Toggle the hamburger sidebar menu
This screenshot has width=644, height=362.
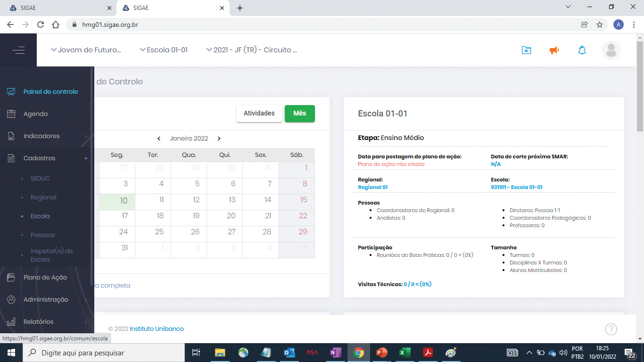[18, 50]
